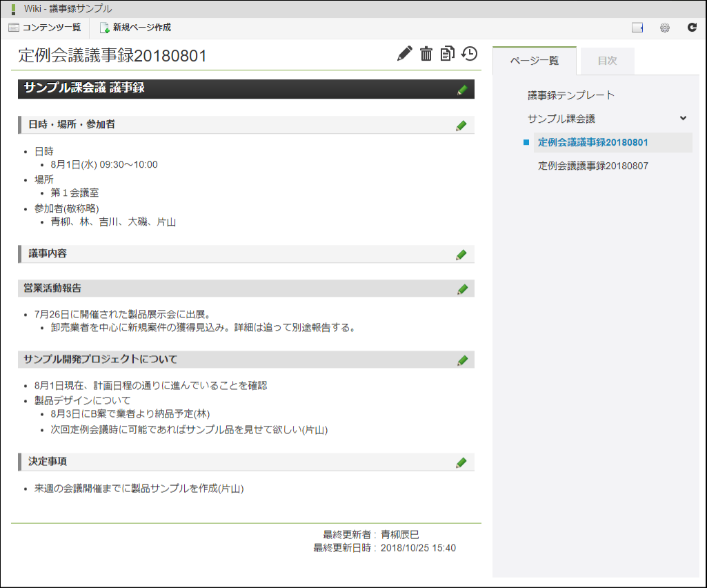
Task: Click the timestamp 2018/10/25 15:40
Action: (418, 548)
